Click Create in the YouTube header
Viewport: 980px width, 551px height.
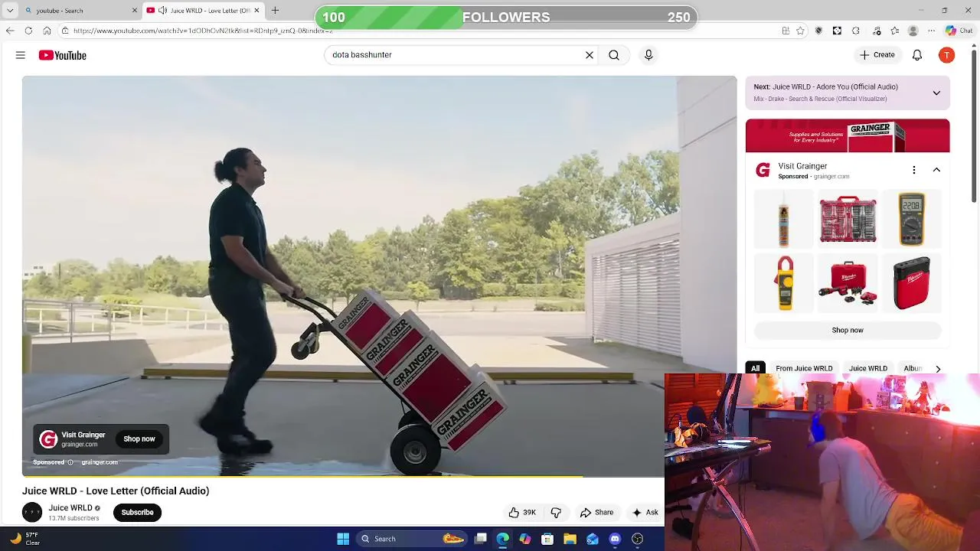click(877, 55)
